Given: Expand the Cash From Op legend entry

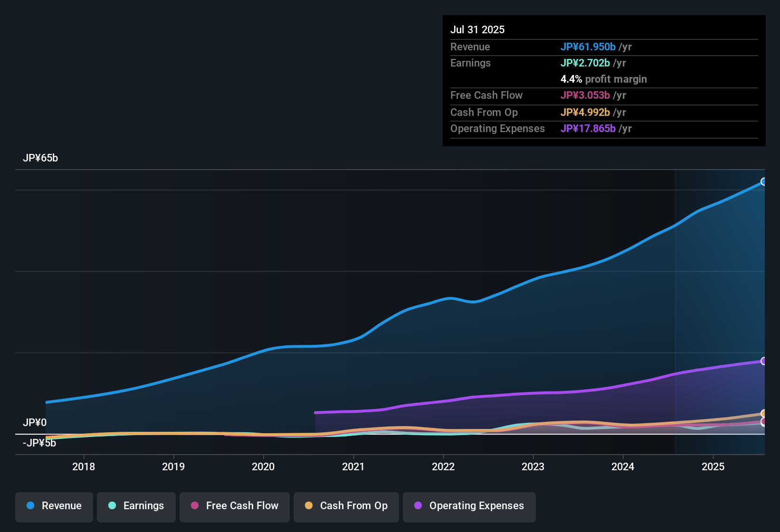Looking at the screenshot, I should [346, 506].
